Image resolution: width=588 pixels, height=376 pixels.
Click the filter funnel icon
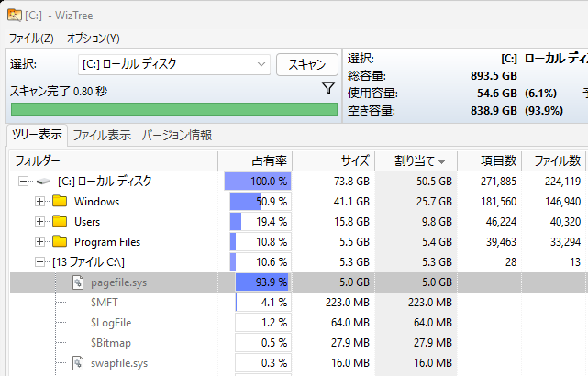click(327, 89)
